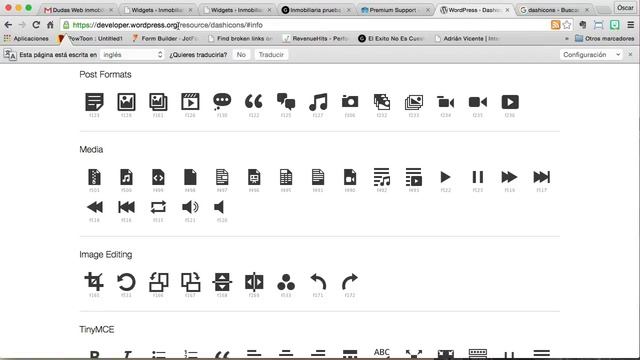Click the No translate button
This screenshot has width=640, height=360.
[x=241, y=55]
